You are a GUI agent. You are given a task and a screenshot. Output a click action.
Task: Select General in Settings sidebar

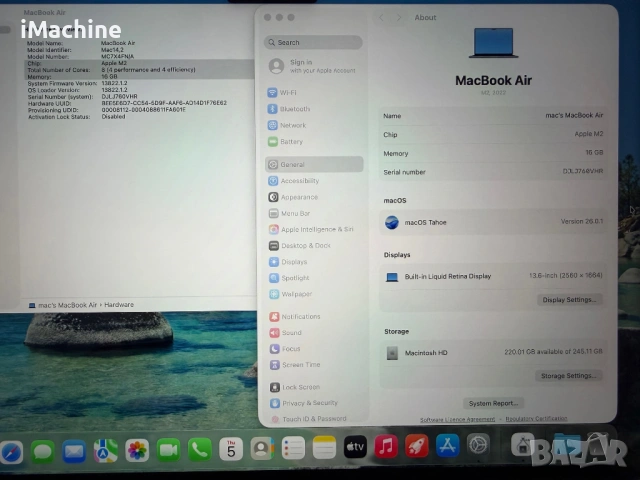coord(314,164)
